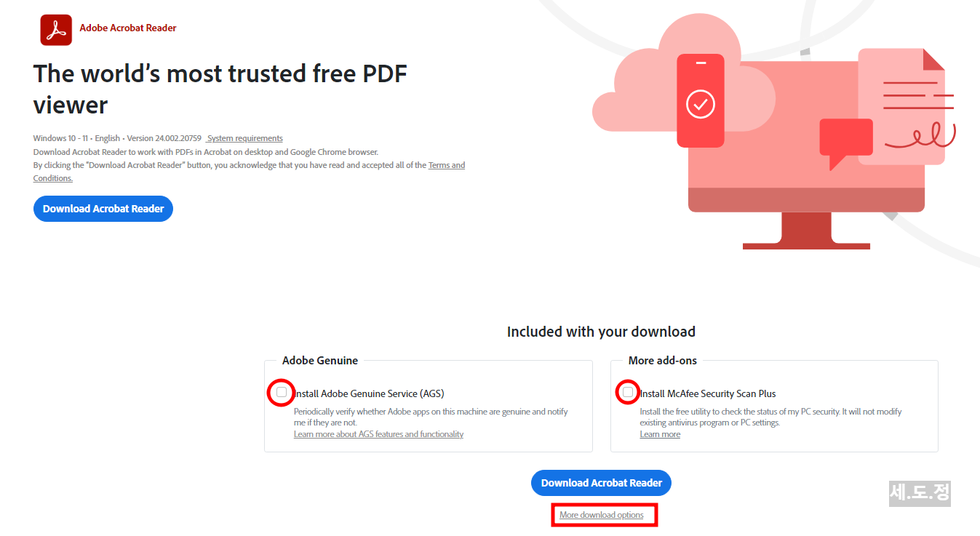Click the Download Acrobat Reader button below add-ons
Viewport: 980px width, 536px height.
click(x=602, y=483)
